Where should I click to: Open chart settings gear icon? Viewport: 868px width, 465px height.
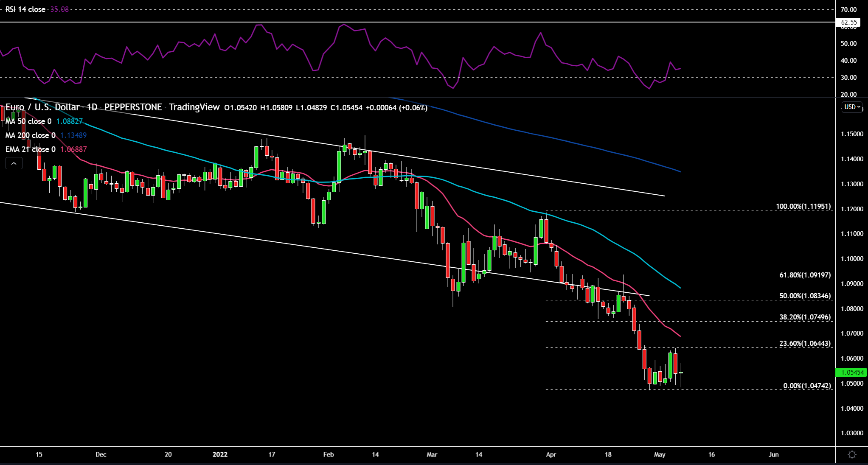pos(851,455)
